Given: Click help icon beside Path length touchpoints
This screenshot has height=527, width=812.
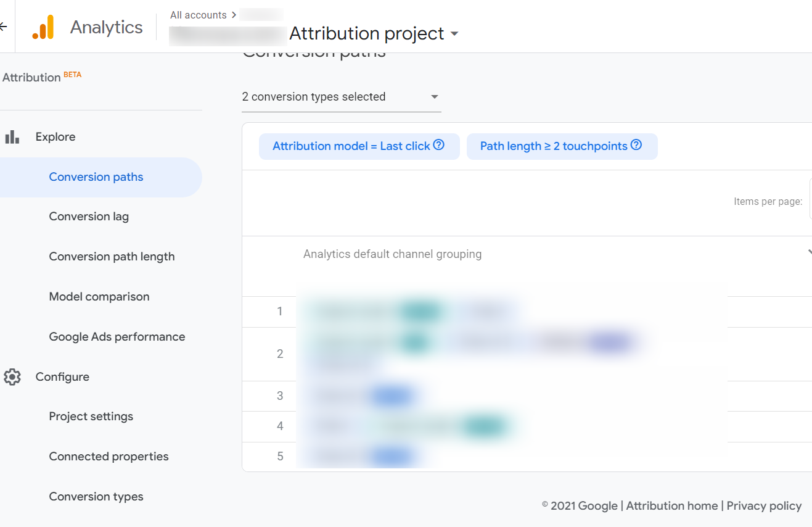Looking at the screenshot, I should [636, 145].
